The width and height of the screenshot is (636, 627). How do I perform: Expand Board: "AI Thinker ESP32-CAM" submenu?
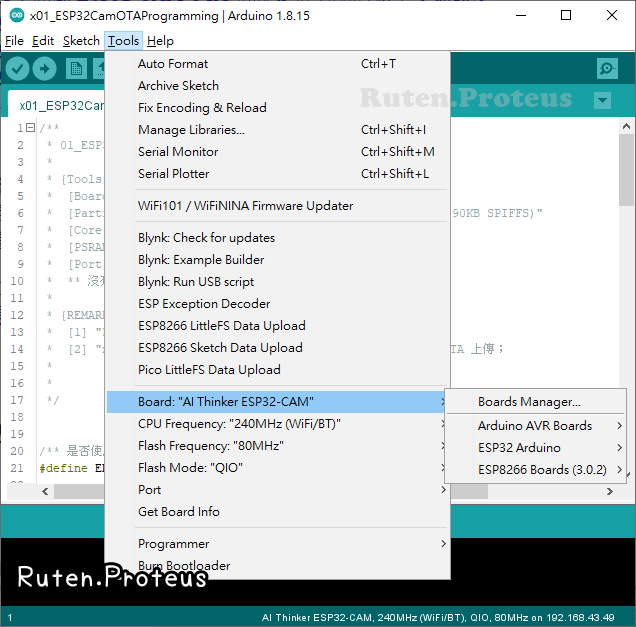tap(278, 402)
